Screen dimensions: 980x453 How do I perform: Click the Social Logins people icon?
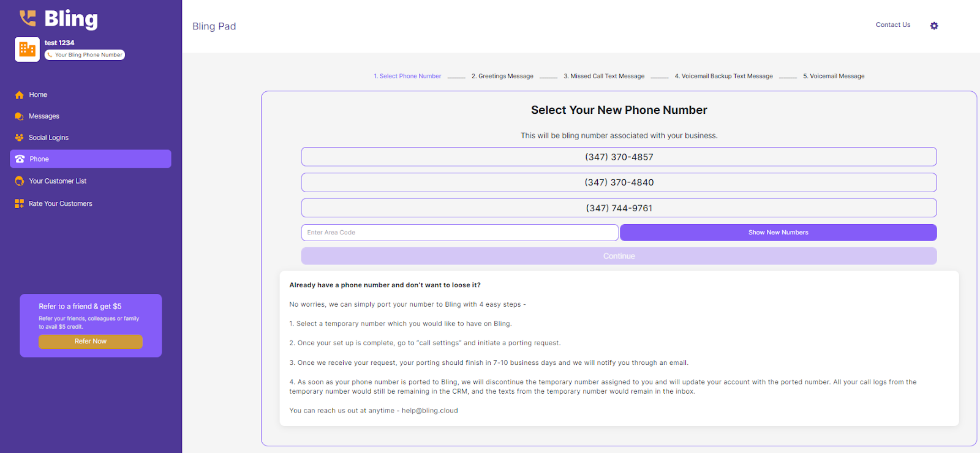click(20, 138)
